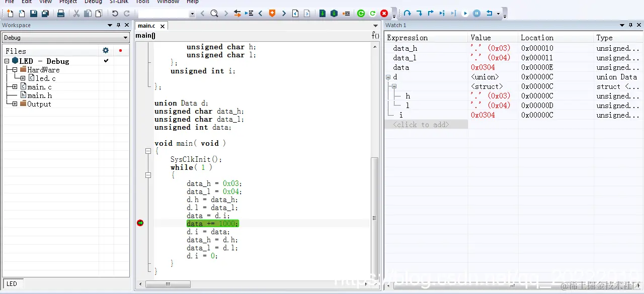The width and height of the screenshot is (644, 294).
Task: Redo the last undone edit
Action: click(127, 14)
